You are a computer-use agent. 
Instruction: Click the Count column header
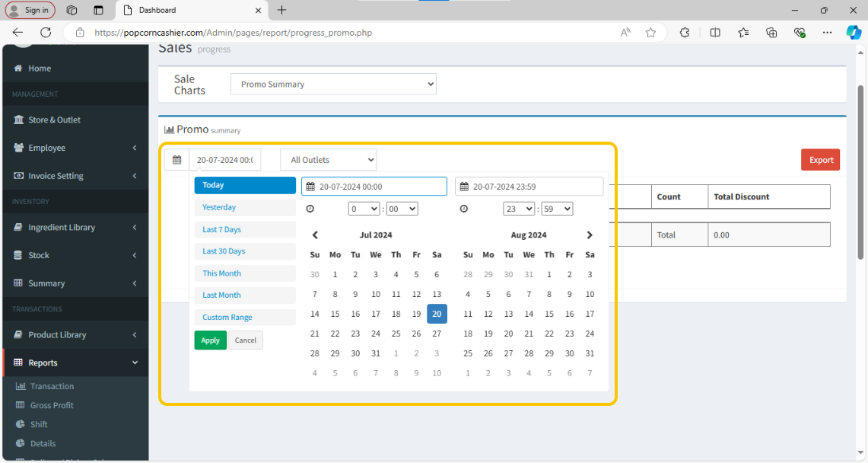[680, 196]
